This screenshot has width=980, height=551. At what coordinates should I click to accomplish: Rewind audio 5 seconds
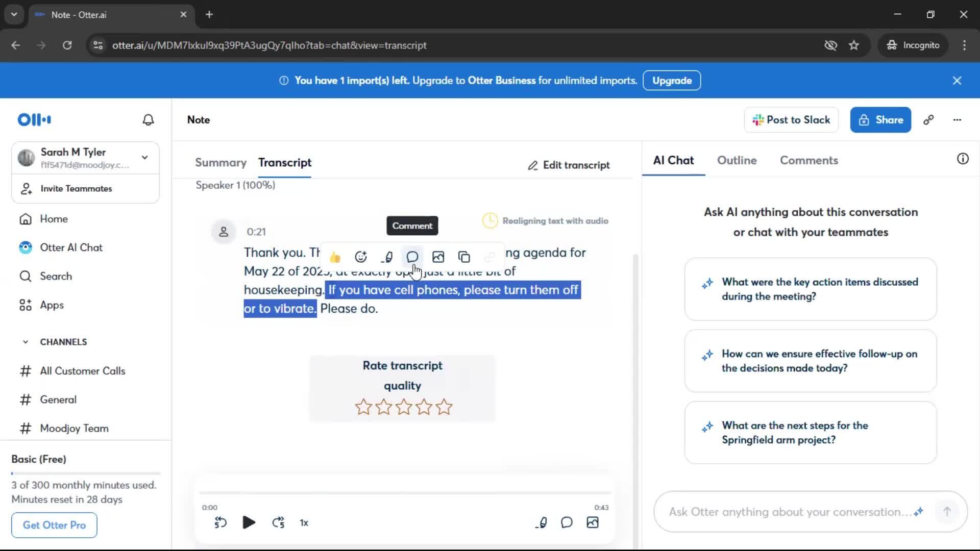tap(220, 522)
